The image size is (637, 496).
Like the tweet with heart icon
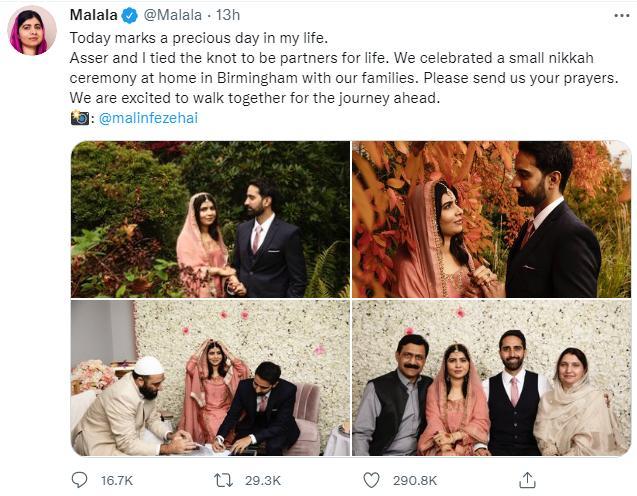(371, 480)
